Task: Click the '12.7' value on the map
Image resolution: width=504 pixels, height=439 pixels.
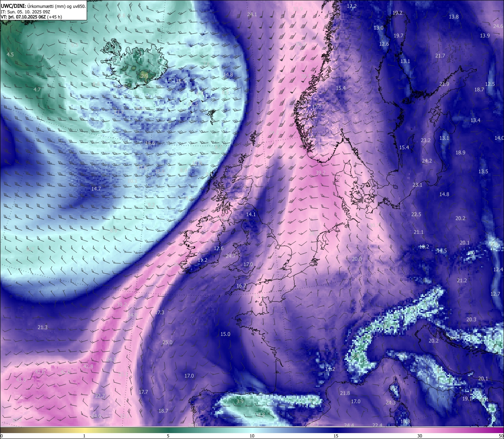Action: click(495, 294)
